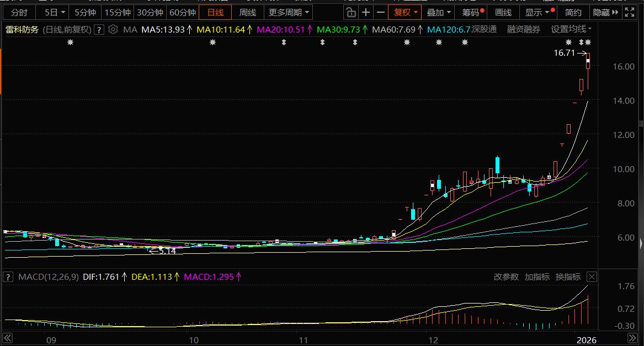Click the 深股通 tag
This screenshot has height=346, width=644.
coord(484,29)
